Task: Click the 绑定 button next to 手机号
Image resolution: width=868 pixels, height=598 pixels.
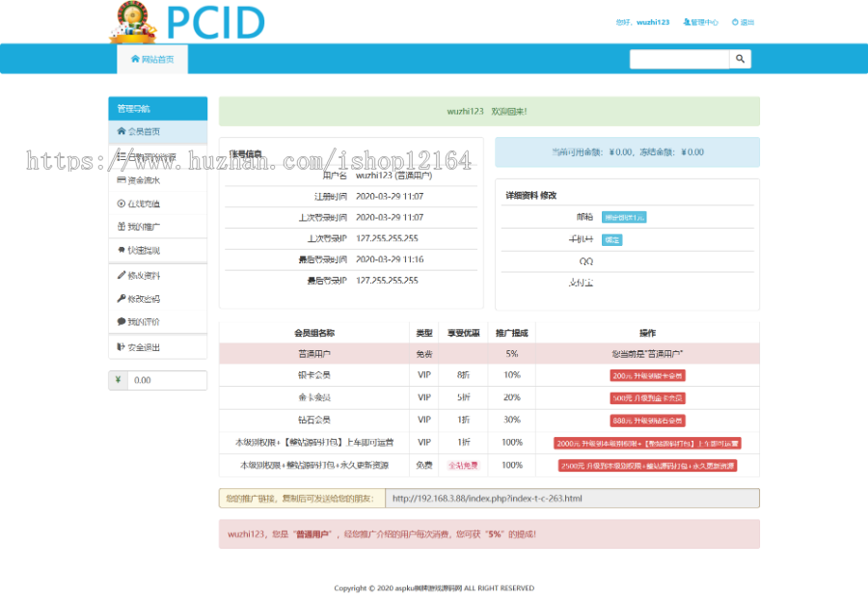Action: 611,240
